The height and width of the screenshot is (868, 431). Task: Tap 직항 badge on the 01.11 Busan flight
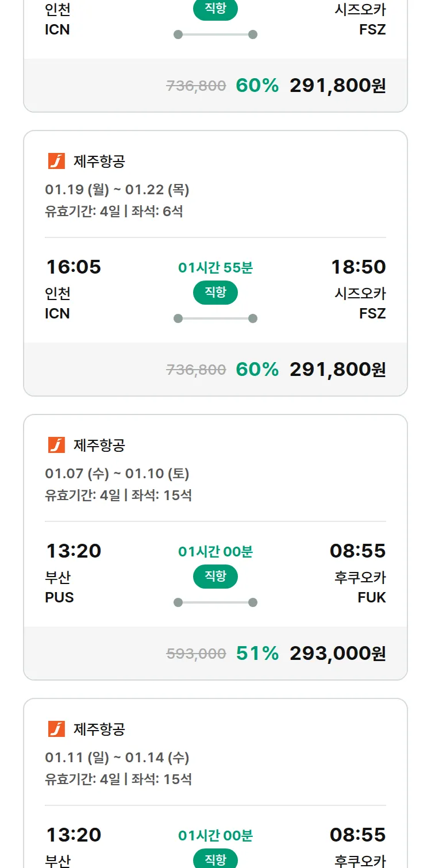[x=215, y=859]
